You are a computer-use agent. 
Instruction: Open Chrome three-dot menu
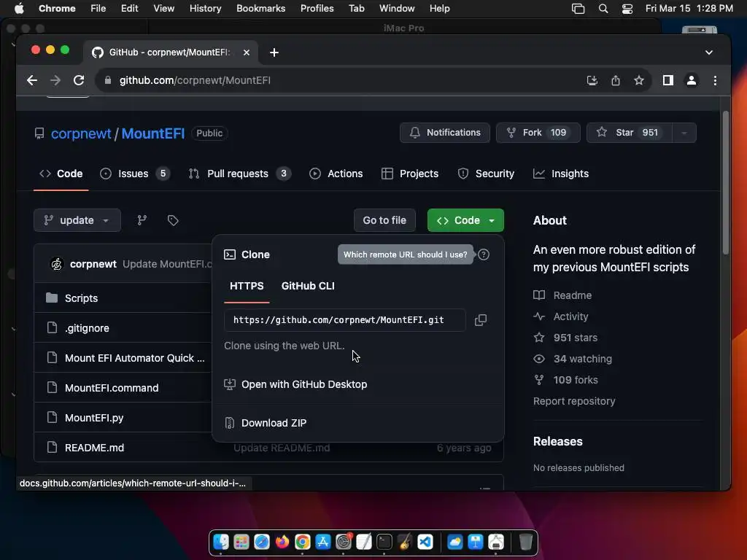coord(715,80)
